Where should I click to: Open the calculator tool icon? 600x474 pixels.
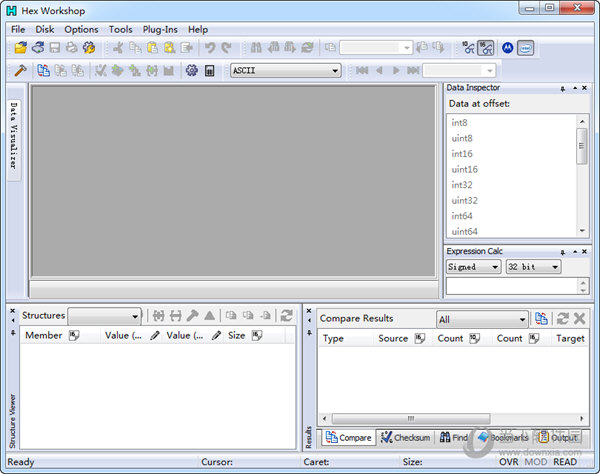210,71
